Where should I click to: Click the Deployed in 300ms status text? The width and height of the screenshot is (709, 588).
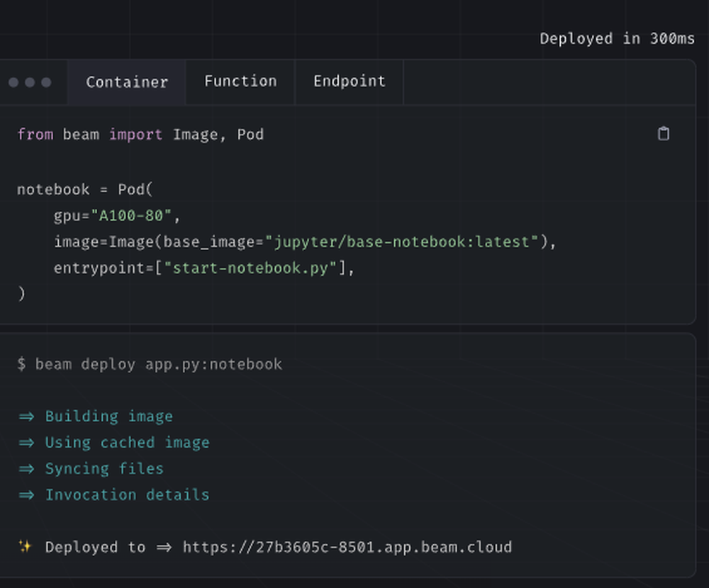(618, 38)
